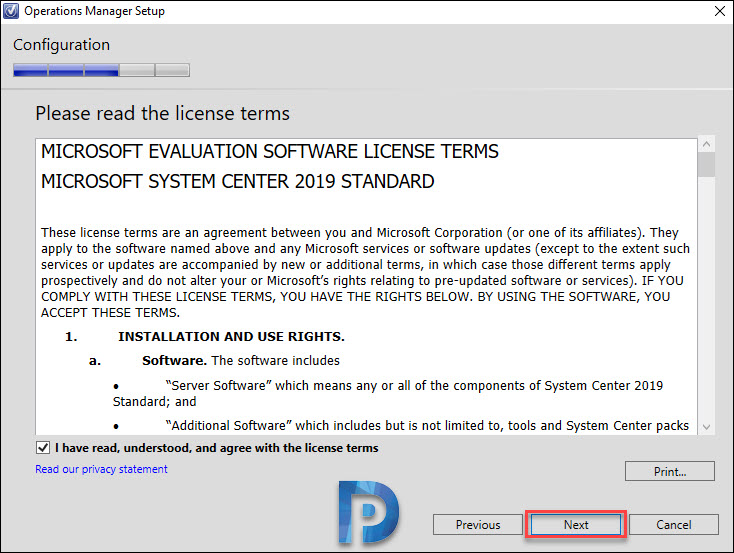The image size is (734, 553).
Task: Click the 'Server Software' bullet text
Action: point(388,393)
